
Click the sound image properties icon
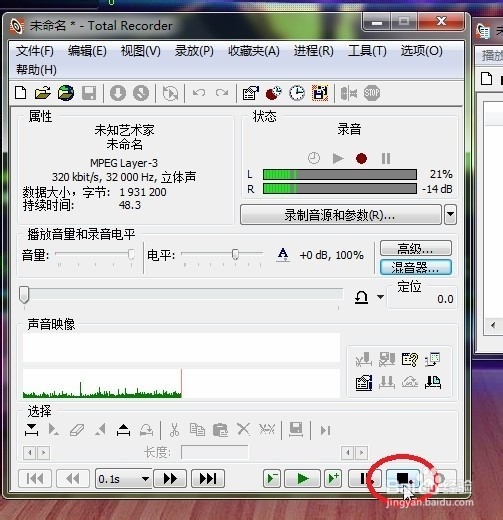pyautogui.click(x=364, y=382)
